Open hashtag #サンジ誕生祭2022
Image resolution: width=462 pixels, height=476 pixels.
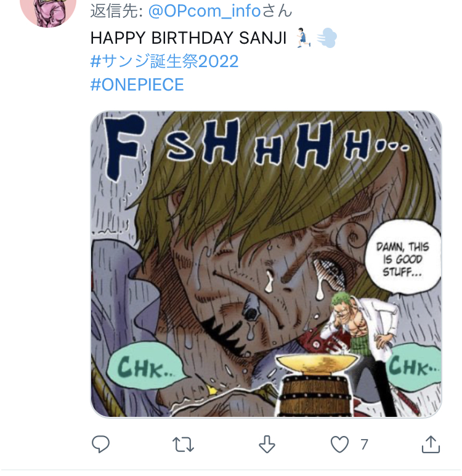164,61
